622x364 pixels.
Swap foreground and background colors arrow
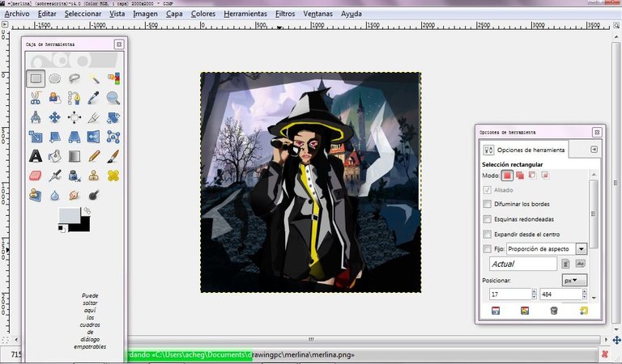click(87, 211)
